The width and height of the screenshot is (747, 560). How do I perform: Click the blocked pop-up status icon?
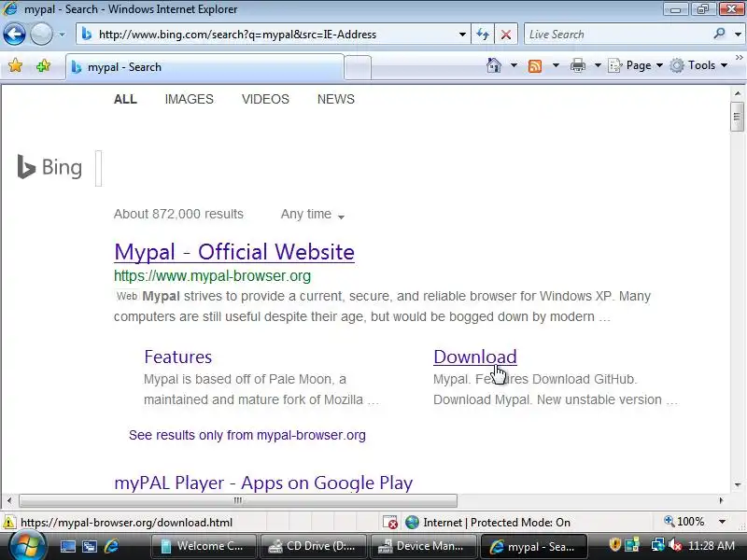pyautogui.click(x=390, y=523)
